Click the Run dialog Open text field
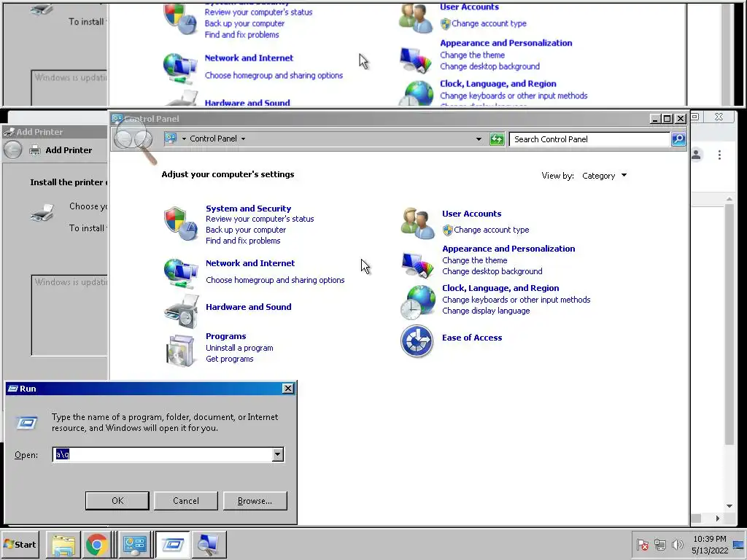Image resolution: width=747 pixels, height=560 pixels. [162, 455]
